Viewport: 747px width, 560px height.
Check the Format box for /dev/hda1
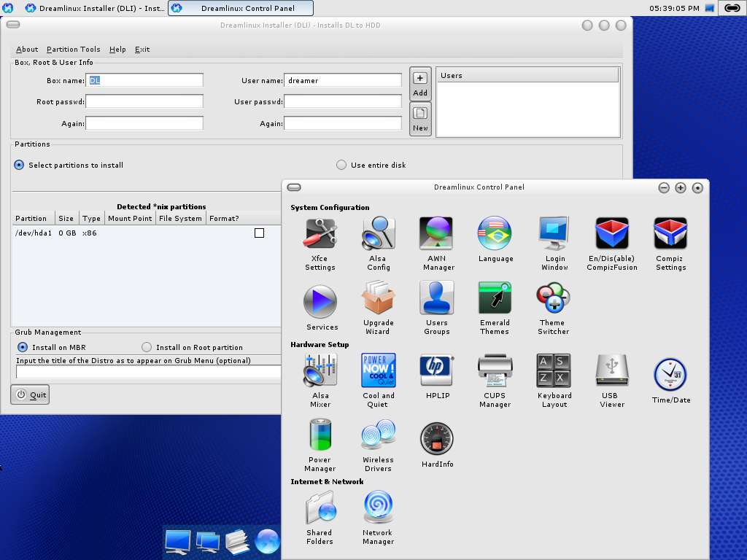pyautogui.click(x=259, y=233)
